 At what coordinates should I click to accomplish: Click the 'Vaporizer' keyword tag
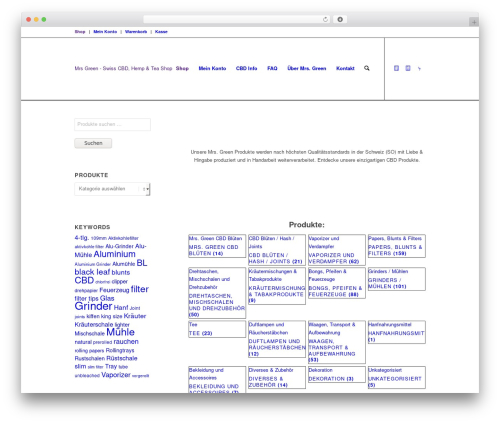(x=116, y=375)
